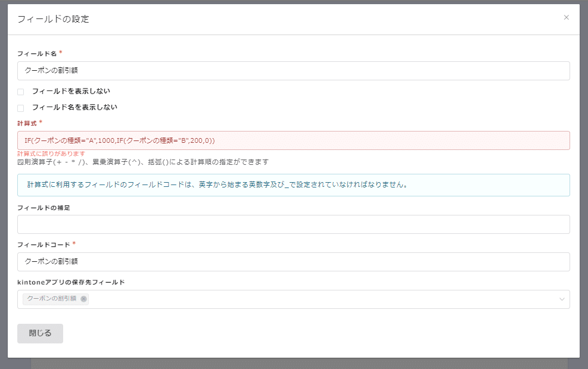This screenshot has height=369, width=588.
Task: Click the フィールド名 input field
Action: coord(294,71)
